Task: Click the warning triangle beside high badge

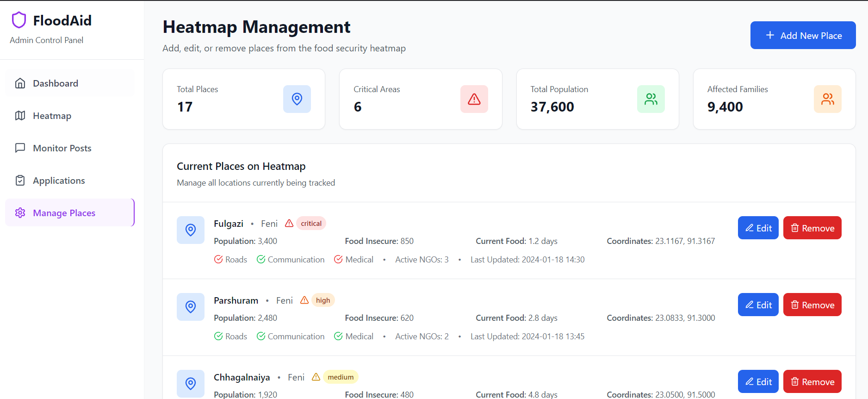Action: pos(304,300)
